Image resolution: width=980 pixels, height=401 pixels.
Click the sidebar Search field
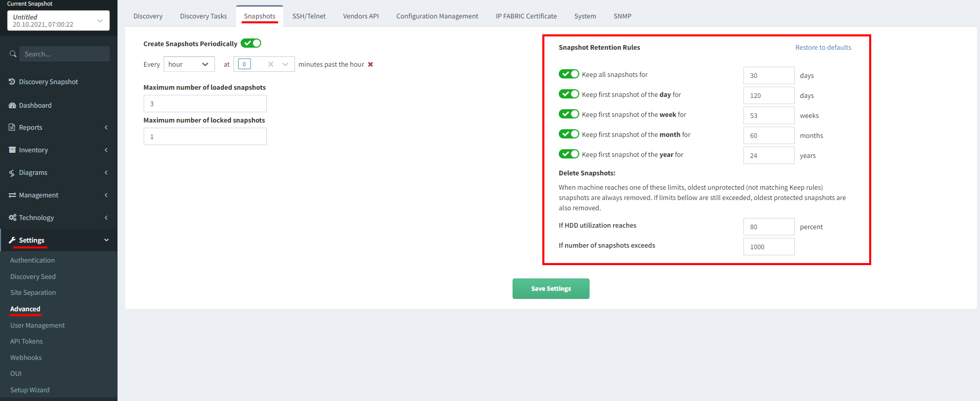(x=65, y=54)
